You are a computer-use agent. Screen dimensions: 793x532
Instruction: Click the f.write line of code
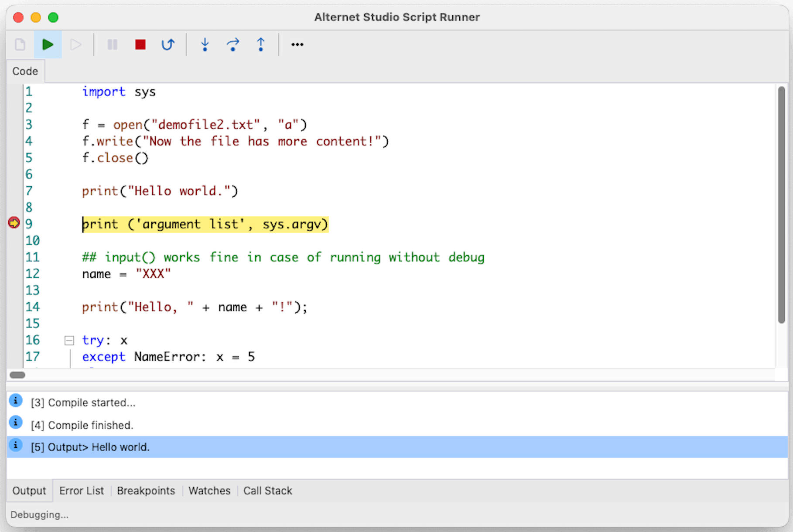point(235,141)
